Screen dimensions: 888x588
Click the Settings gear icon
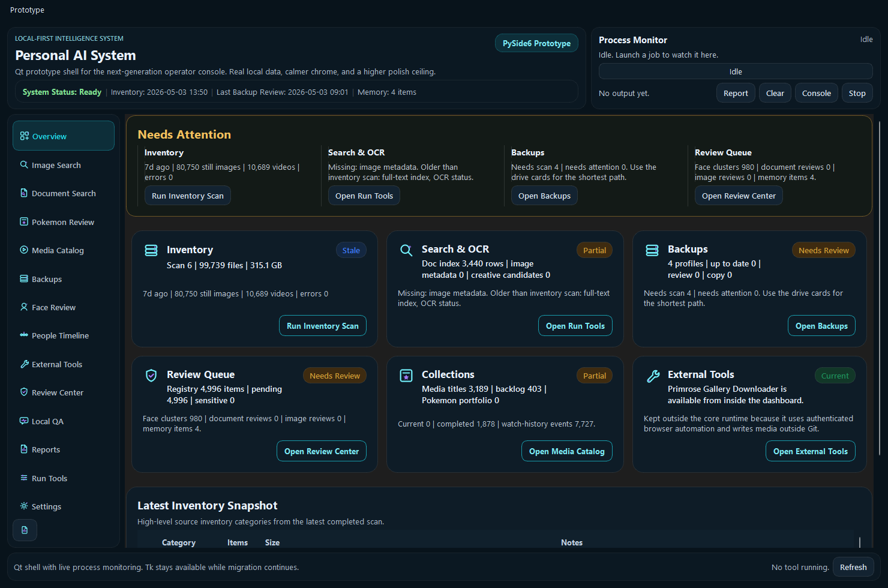[x=24, y=506]
